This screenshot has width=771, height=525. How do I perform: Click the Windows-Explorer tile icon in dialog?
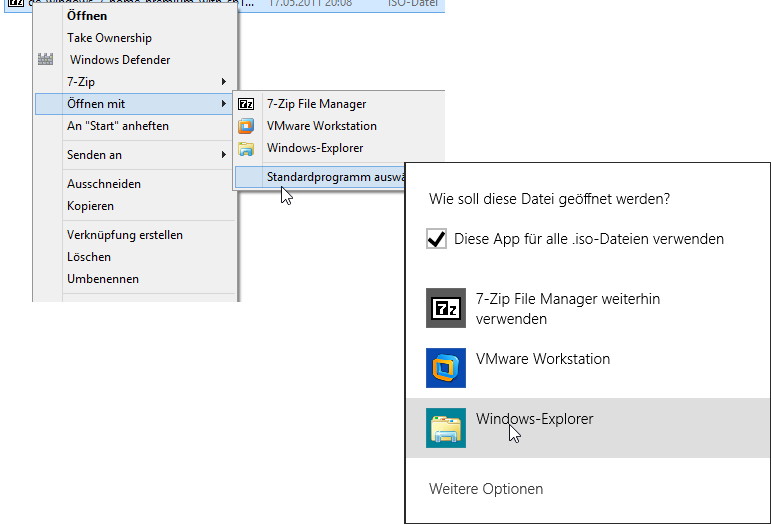(445, 428)
